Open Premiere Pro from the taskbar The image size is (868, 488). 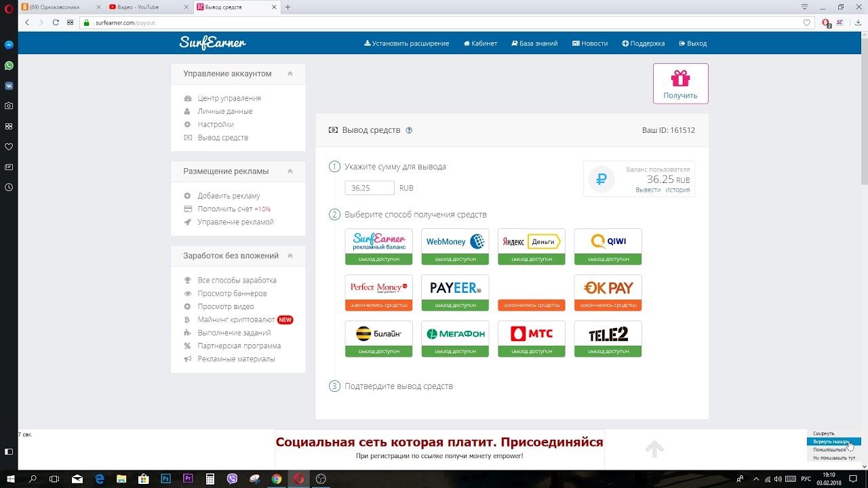(x=188, y=479)
